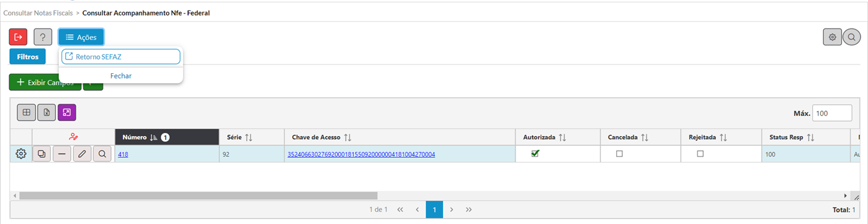868x224 pixels.
Task: Open nota number 418 link
Action: (x=123, y=154)
